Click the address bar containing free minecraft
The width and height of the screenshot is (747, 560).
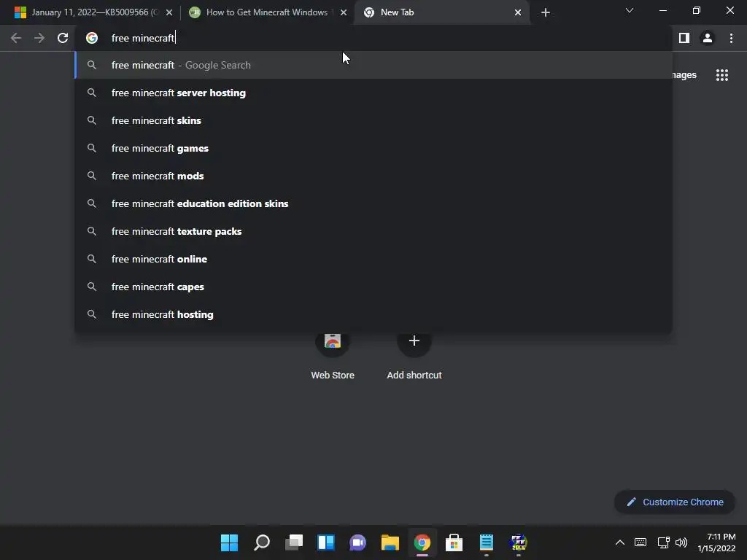[x=374, y=38]
